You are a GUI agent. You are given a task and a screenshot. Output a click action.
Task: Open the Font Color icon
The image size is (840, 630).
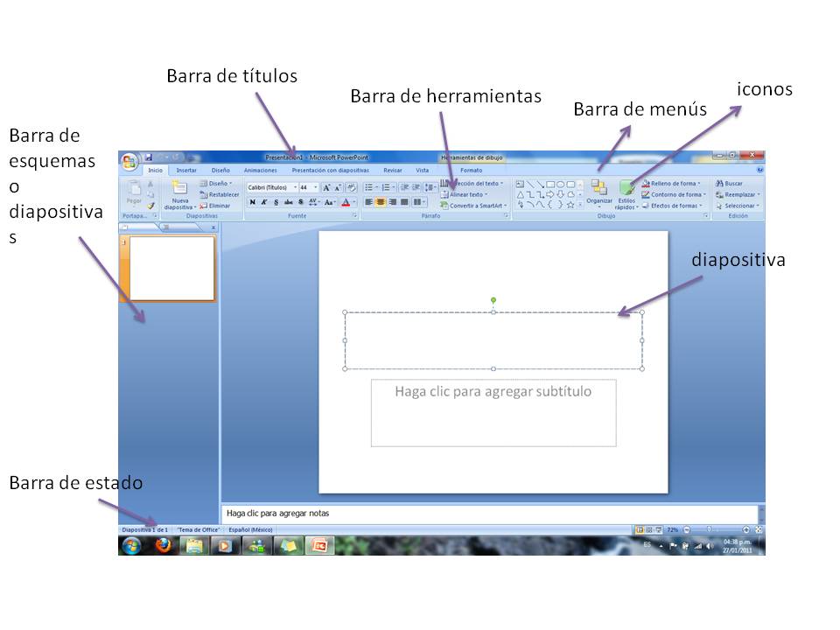(x=346, y=201)
